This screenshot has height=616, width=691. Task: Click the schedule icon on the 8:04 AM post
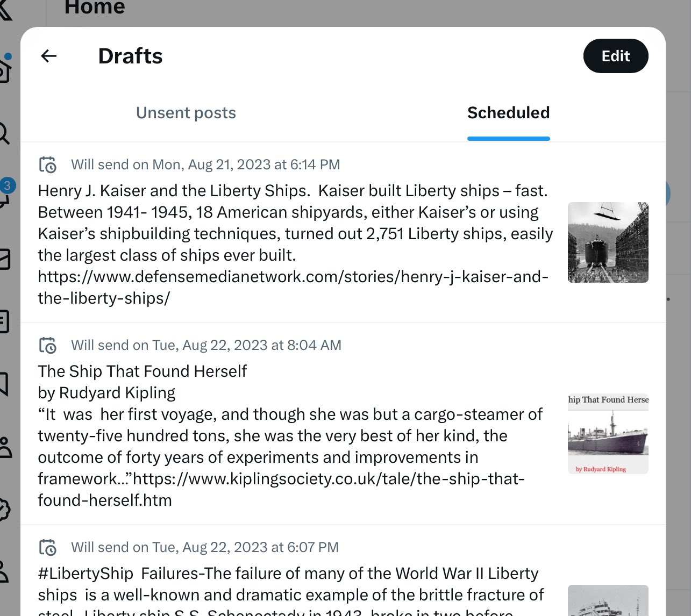48,345
